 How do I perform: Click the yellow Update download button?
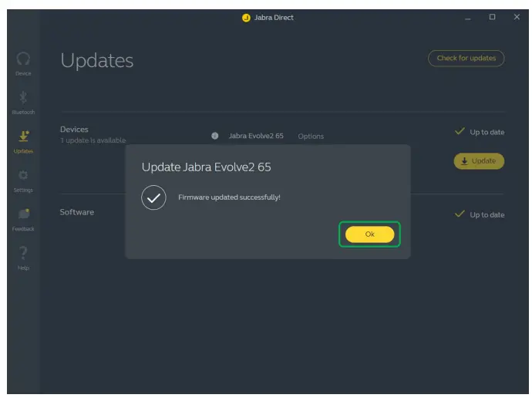pyautogui.click(x=479, y=161)
